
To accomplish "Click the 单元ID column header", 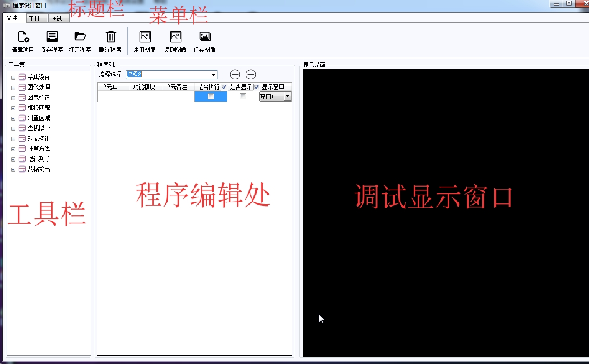I will pyautogui.click(x=114, y=87).
